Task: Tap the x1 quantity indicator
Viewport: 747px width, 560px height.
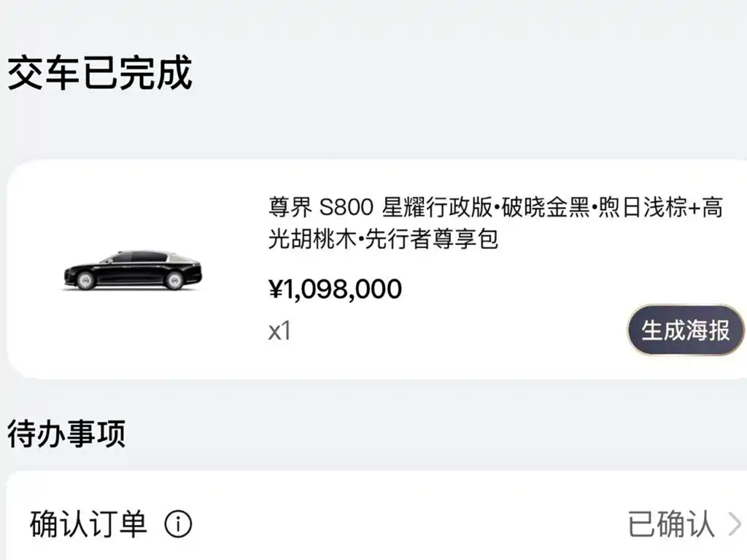Action: [279, 330]
